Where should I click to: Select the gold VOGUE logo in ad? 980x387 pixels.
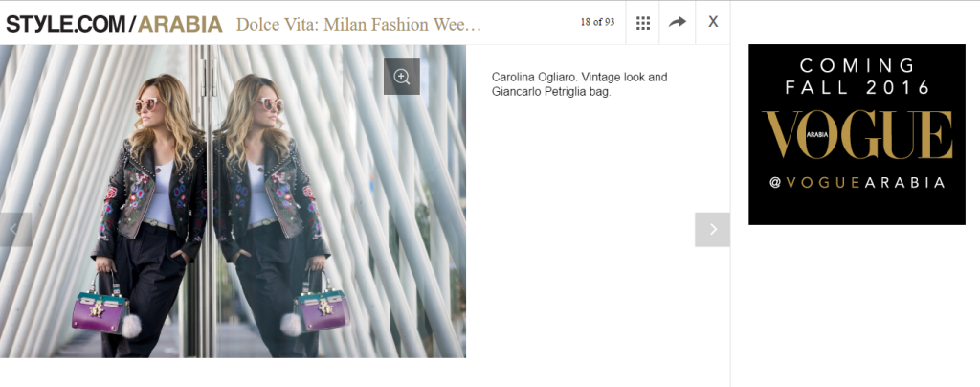(x=857, y=134)
